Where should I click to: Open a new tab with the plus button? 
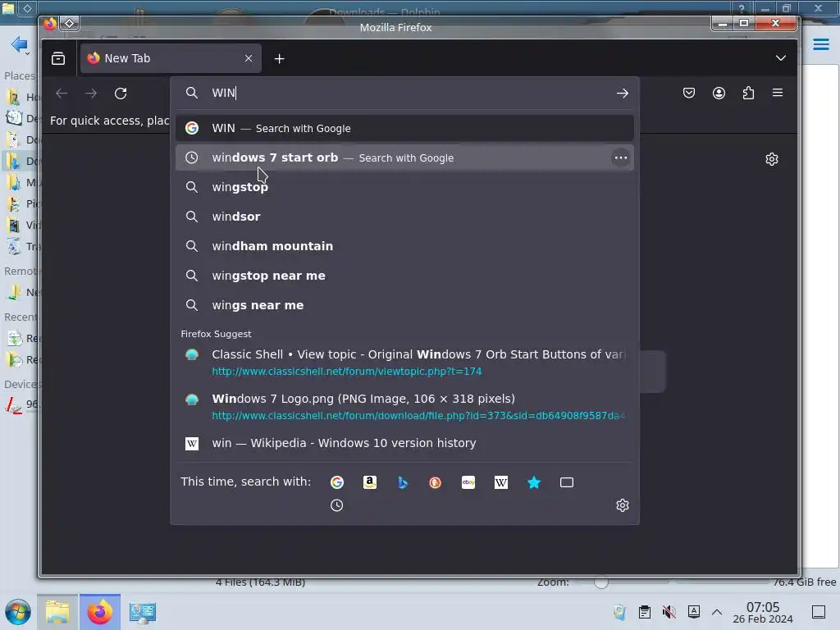279,59
